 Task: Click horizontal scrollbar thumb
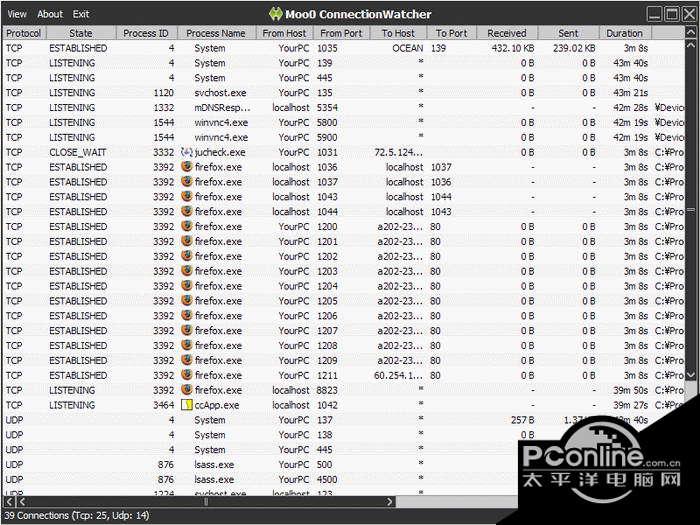[x=206, y=501]
